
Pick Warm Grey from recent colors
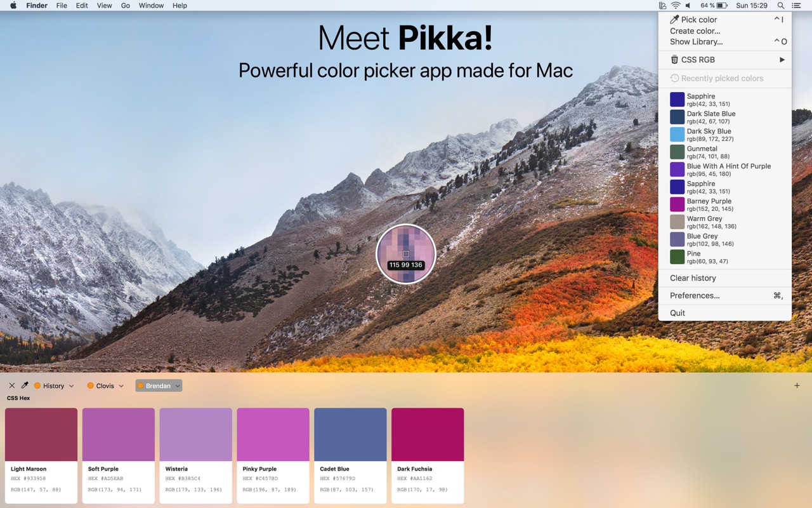pos(724,222)
